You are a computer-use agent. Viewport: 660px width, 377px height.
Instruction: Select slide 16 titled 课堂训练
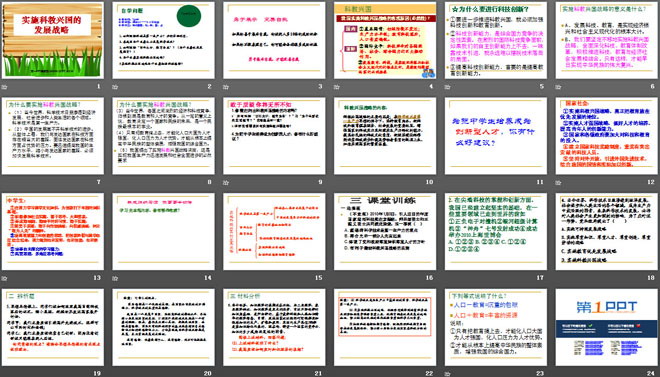385,231
